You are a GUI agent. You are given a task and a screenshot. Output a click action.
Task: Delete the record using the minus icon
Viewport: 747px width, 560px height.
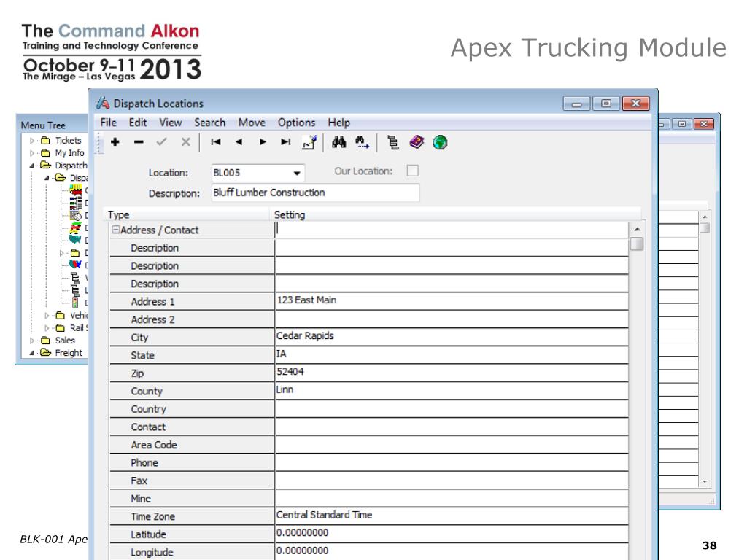coord(139,142)
